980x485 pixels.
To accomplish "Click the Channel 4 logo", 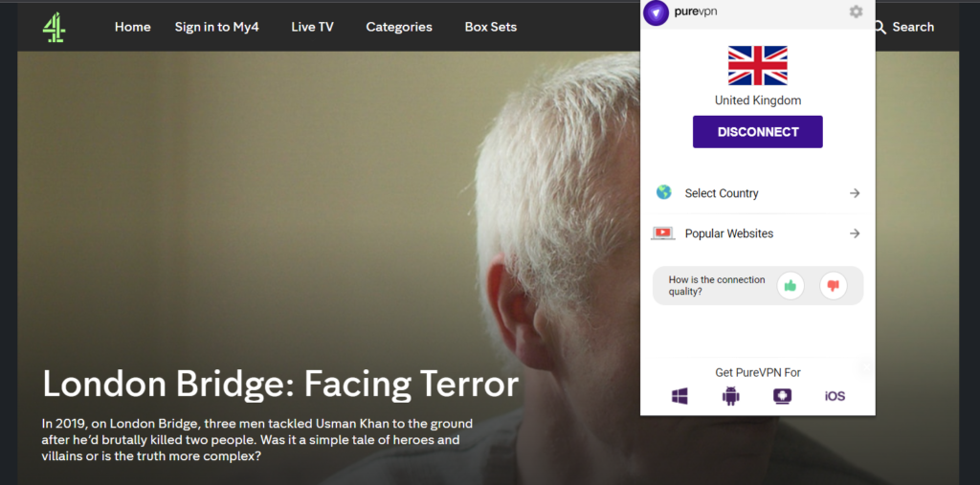I will pos(54,27).
